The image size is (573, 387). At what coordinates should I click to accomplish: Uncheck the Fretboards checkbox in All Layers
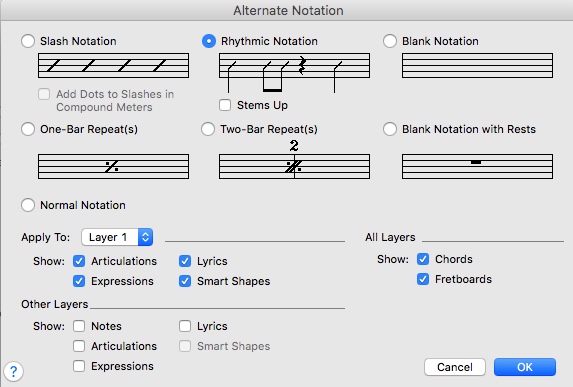point(423,279)
